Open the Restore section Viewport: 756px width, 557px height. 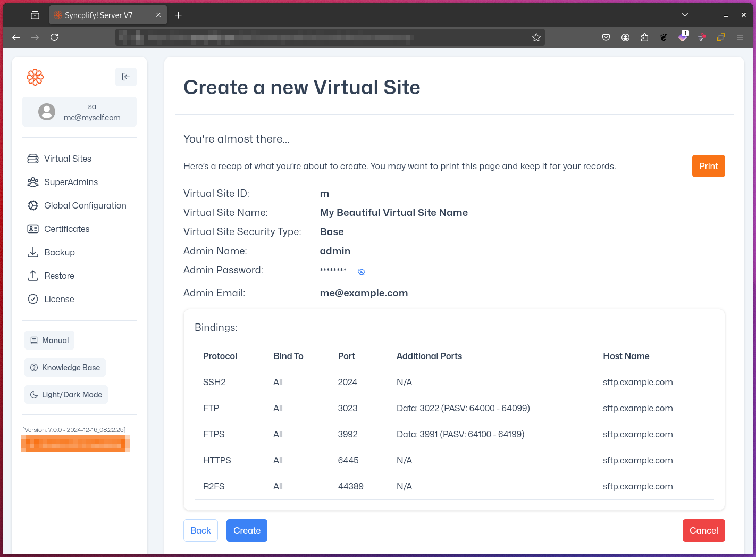tap(59, 276)
